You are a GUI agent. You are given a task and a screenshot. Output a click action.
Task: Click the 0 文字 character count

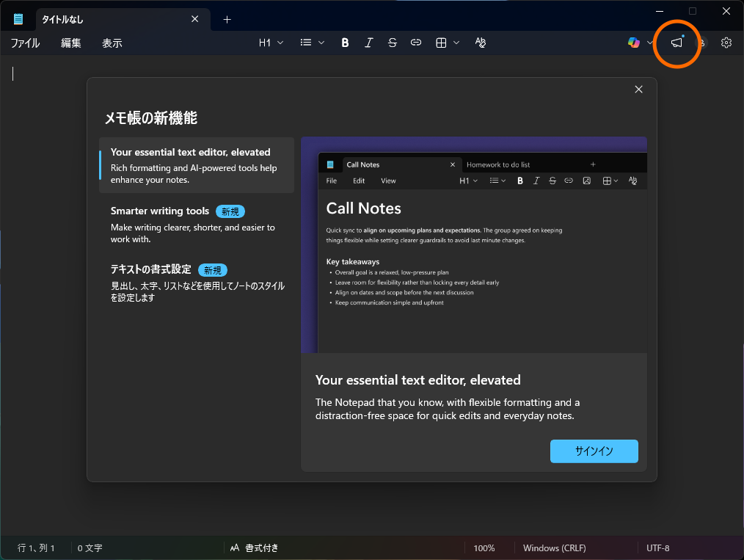90,548
